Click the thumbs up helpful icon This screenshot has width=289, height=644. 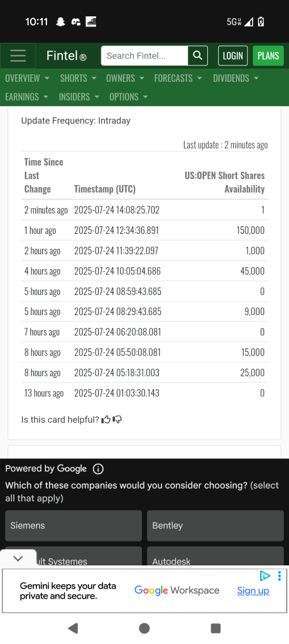click(106, 419)
